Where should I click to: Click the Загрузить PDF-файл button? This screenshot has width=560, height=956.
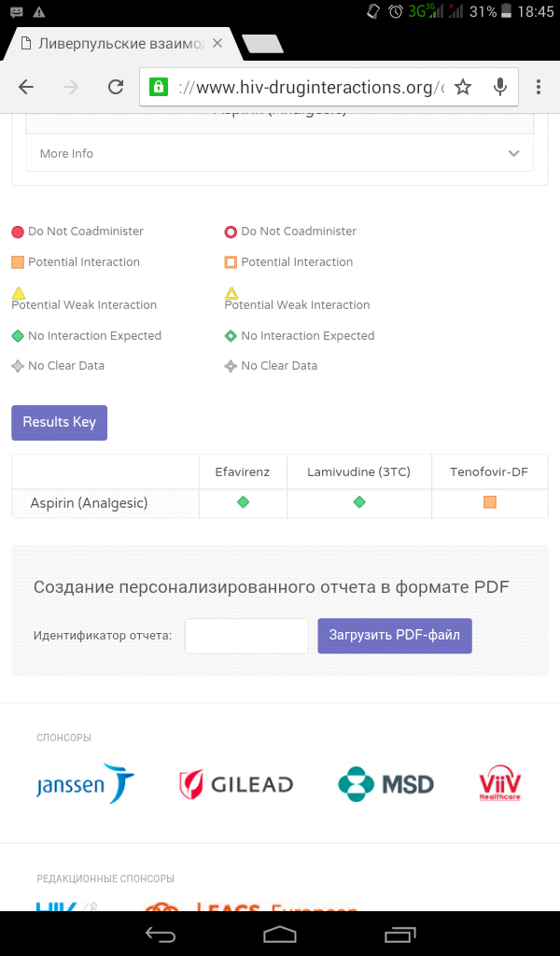(x=394, y=636)
